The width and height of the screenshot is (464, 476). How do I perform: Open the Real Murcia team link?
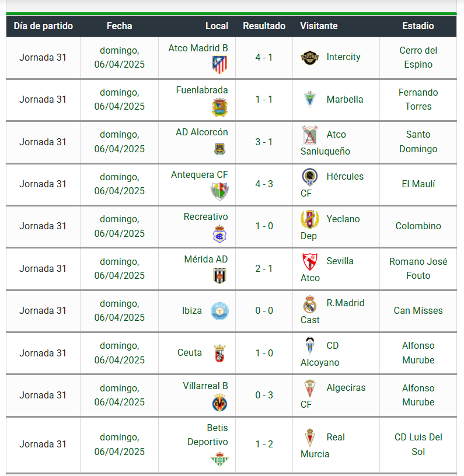pos(323,445)
